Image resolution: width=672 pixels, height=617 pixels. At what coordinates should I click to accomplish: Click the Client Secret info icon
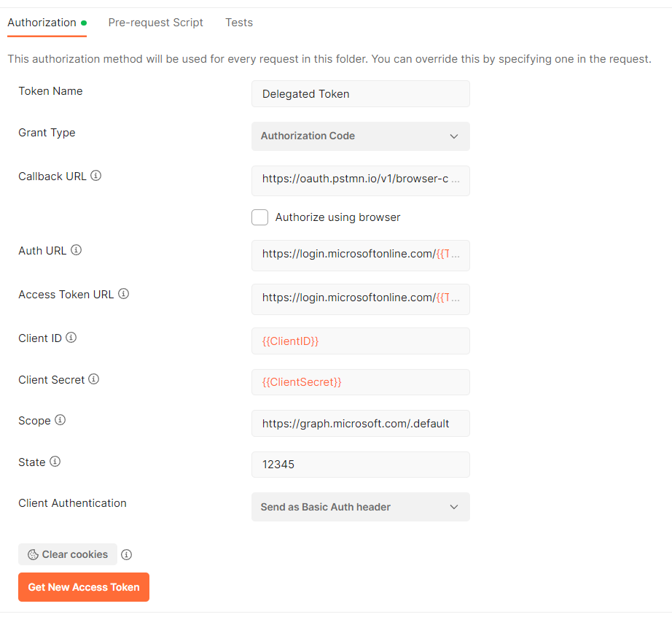coord(94,379)
